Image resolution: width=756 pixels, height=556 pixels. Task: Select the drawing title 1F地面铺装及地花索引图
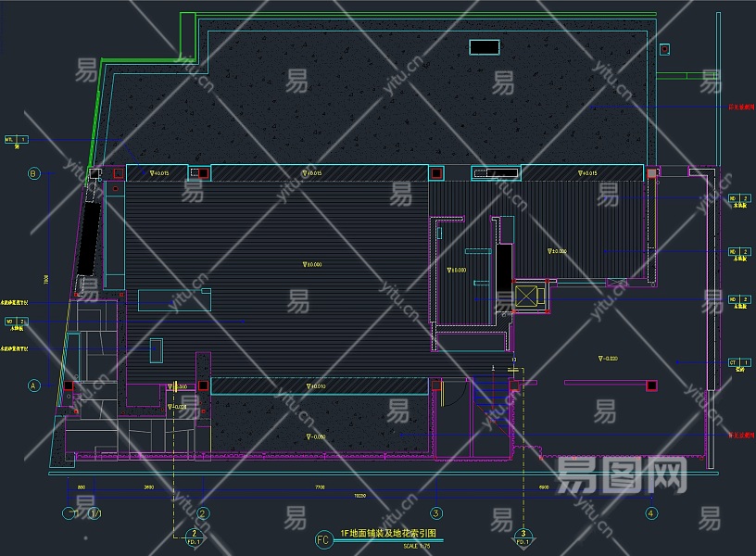388,533
